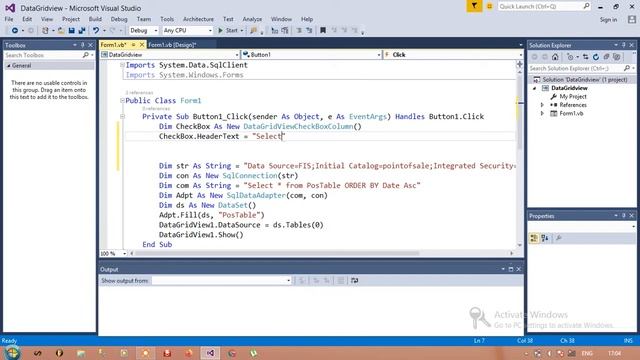This screenshot has width=640, height=360.
Task: Expand the Form1.vb node in Solution Explorer
Action: click(x=542, y=113)
